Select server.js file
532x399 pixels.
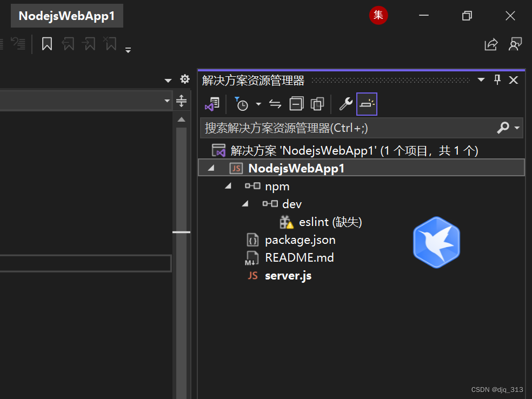288,276
